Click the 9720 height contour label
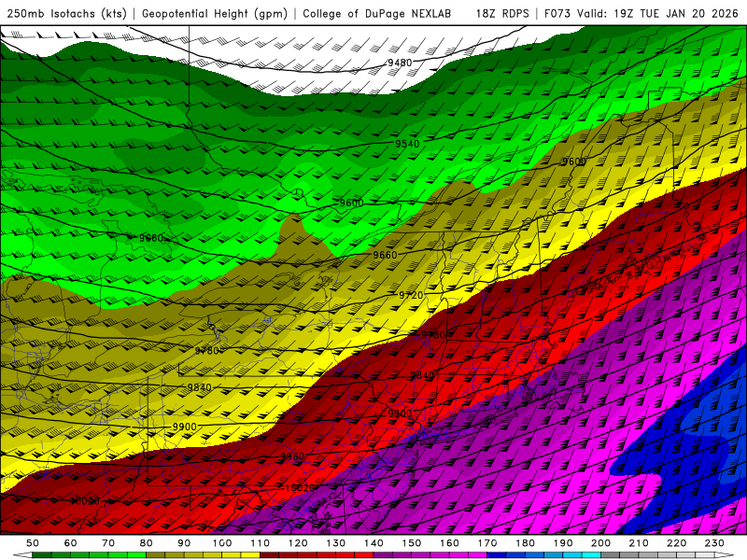The height and width of the screenshot is (560, 747). point(411,295)
